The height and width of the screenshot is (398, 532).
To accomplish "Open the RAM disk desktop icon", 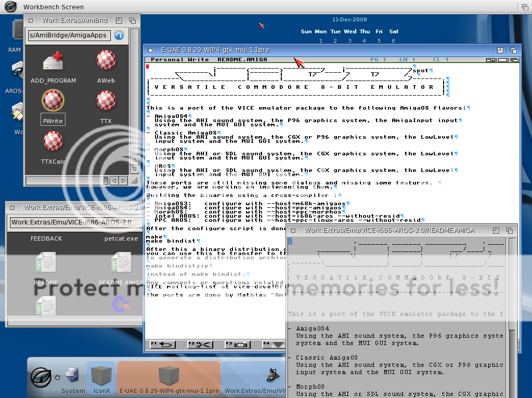I will [x=17, y=30].
